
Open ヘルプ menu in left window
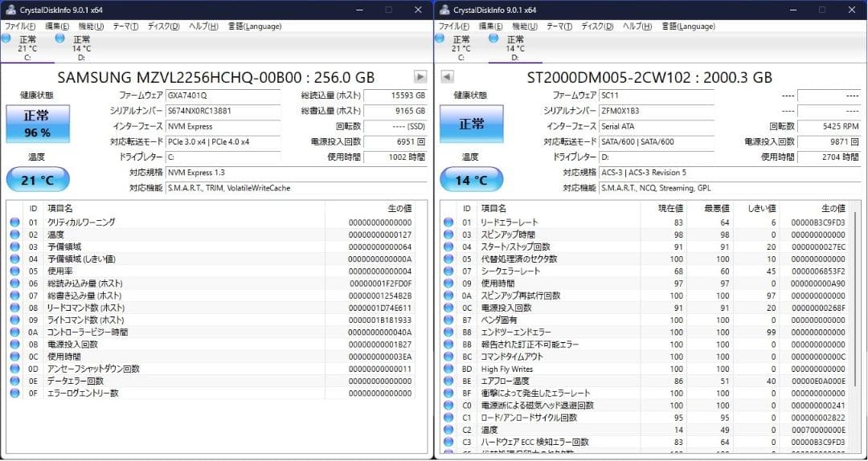203,26
